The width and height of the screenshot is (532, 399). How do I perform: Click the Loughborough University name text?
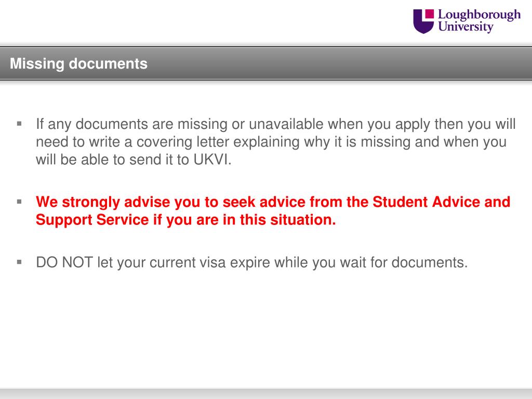478,20
